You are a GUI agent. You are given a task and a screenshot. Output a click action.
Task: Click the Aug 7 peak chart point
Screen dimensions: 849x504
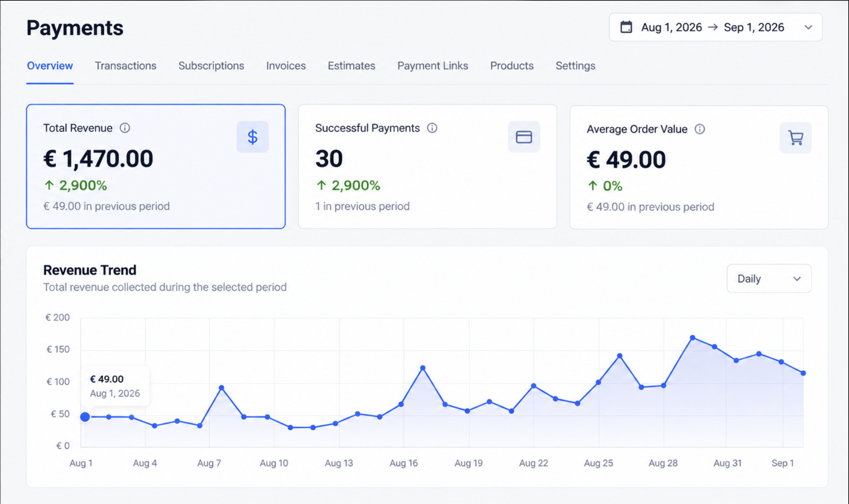(x=221, y=387)
